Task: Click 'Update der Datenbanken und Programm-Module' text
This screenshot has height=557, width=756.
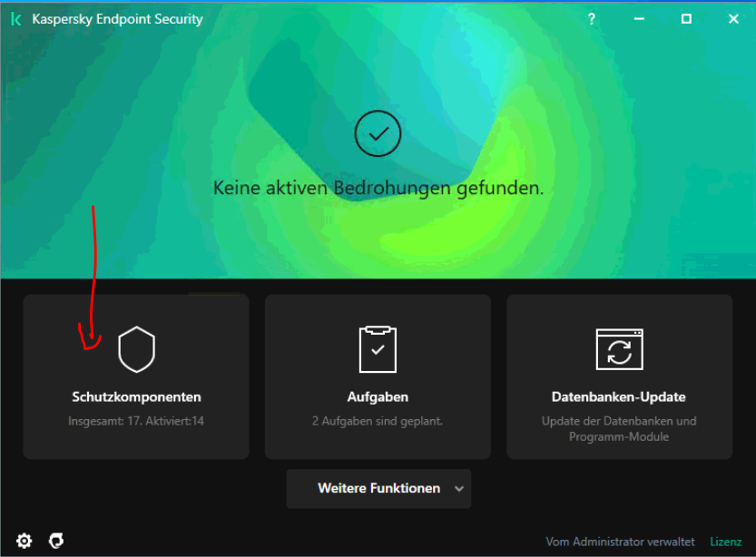Action: pos(619,429)
